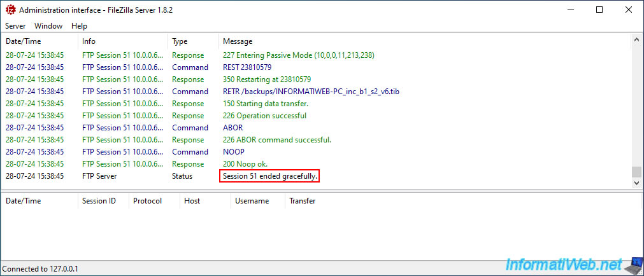The image size is (644, 276).
Task: Sort log by Date/Time column header
Action: point(39,41)
